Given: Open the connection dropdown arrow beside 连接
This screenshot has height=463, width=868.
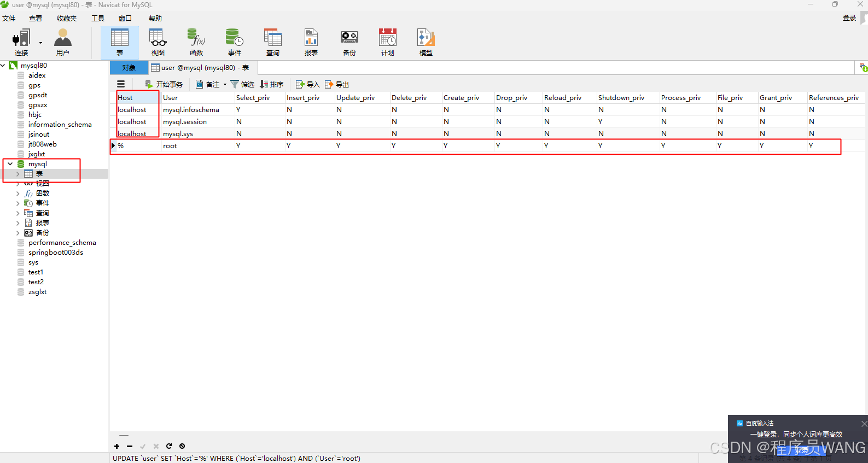Looking at the screenshot, I should coord(40,43).
